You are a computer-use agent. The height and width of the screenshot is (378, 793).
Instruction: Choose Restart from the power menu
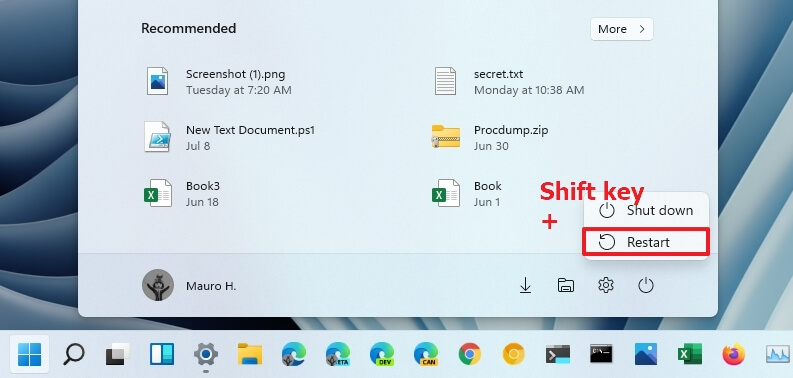(x=646, y=242)
